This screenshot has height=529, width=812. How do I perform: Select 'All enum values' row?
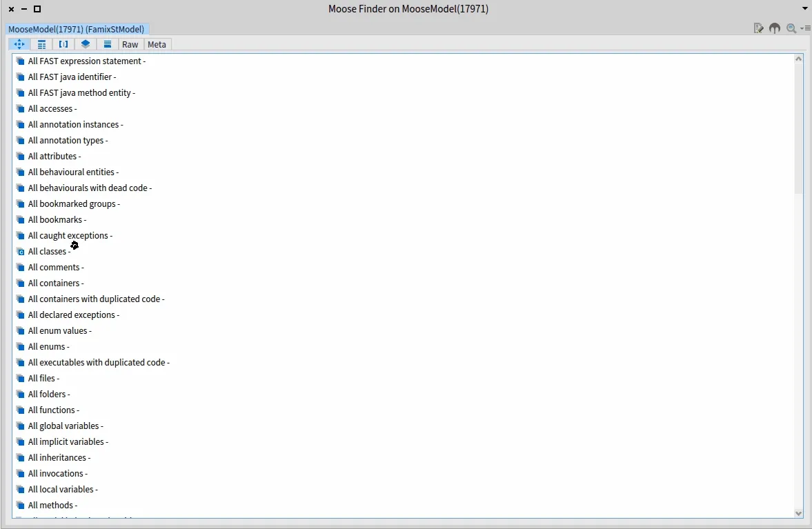(x=403, y=331)
